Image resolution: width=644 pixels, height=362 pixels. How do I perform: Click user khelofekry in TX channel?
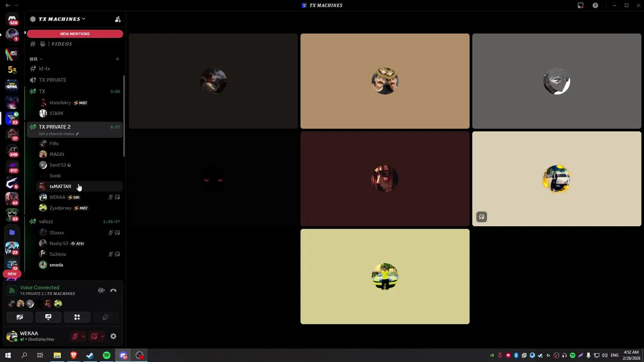[x=79, y=103]
